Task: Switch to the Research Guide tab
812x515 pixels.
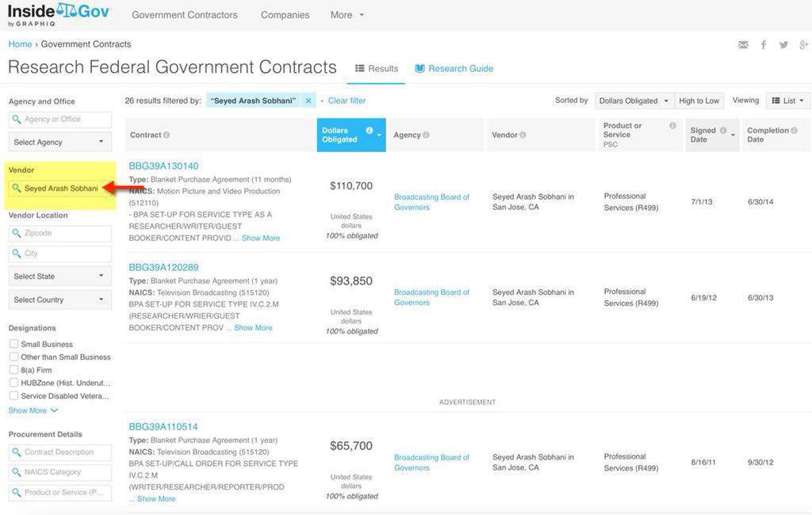Action: [x=454, y=69]
